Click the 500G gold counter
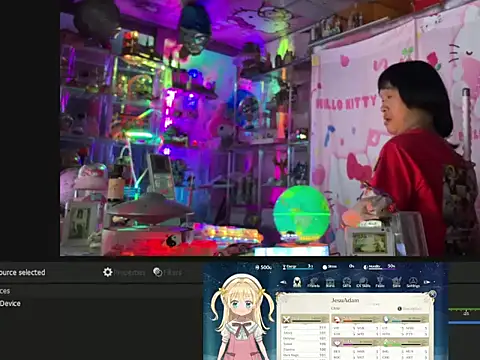480x360 pixels. tap(264, 267)
